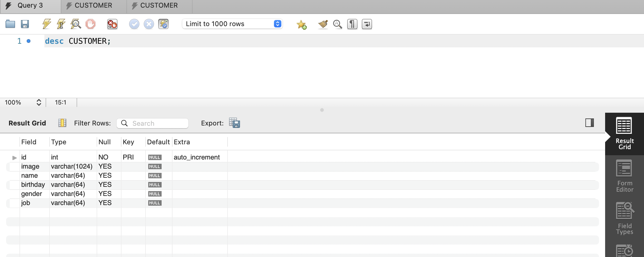
Task: Switch to the first CUSTOMER tab
Action: (x=94, y=6)
